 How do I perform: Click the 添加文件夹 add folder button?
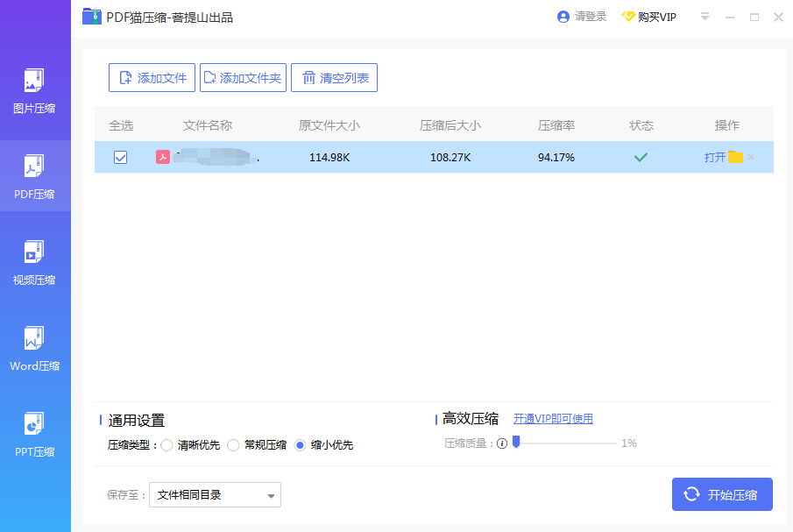point(243,77)
